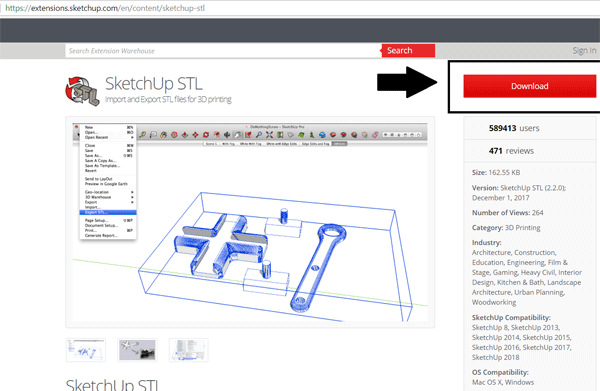Image resolution: width=600 pixels, height=391 pixels.
Task: Click the red Search button
Action: point(408,51)
